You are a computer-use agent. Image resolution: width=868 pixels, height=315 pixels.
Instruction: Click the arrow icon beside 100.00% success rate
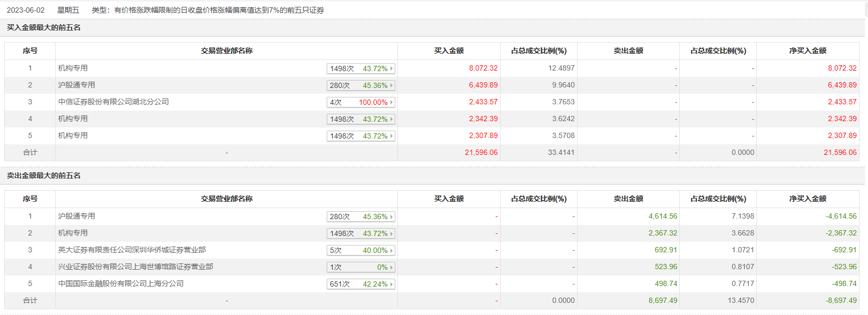[392, 102]
